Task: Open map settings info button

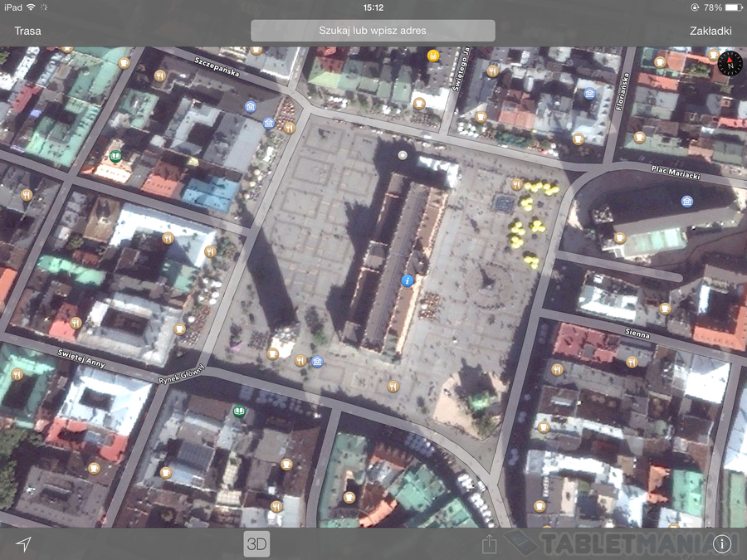Action: click(721, 544)
